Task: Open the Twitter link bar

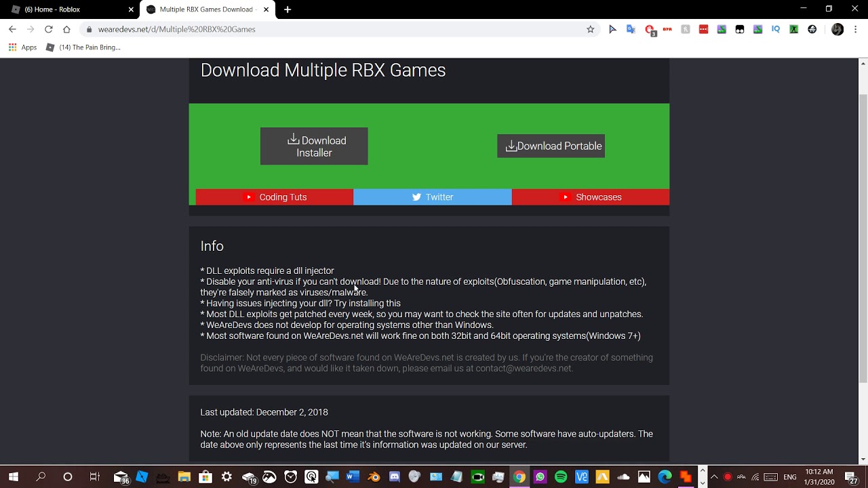Action: [x=433, y=197]
